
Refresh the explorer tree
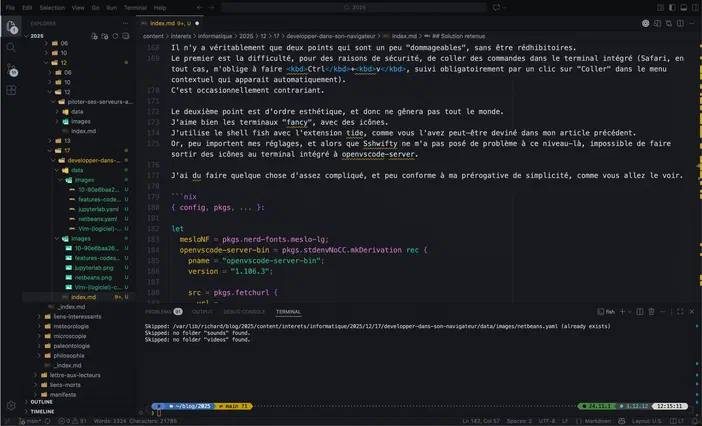pos(115,36)
